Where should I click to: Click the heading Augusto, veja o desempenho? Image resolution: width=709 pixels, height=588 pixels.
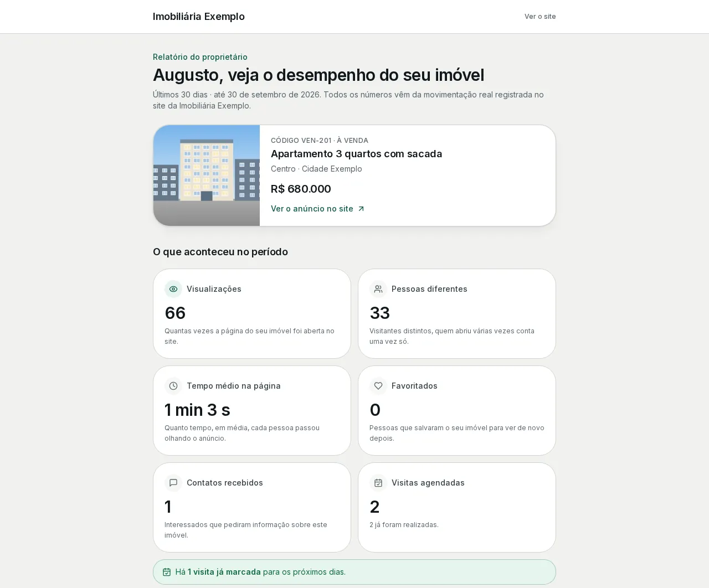point(318,75)
